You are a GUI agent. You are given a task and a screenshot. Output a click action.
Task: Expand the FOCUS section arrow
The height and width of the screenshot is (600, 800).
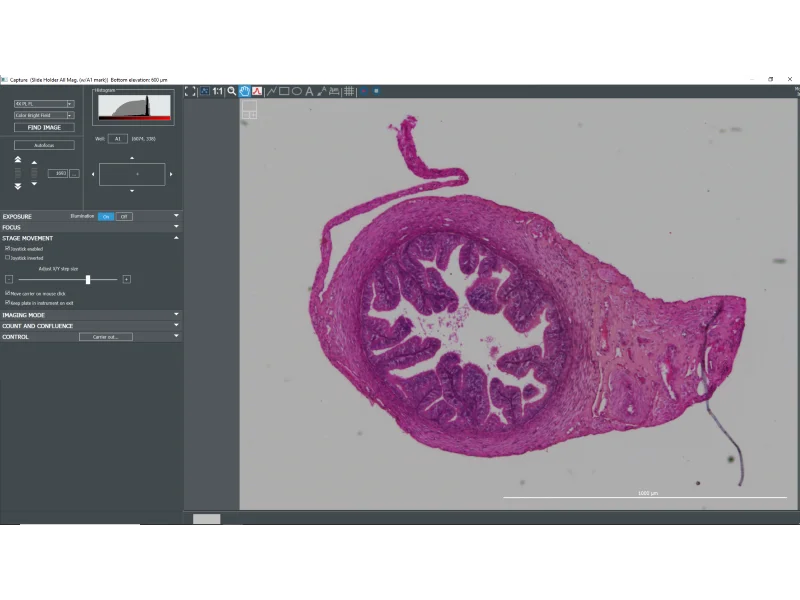[176, 227]
